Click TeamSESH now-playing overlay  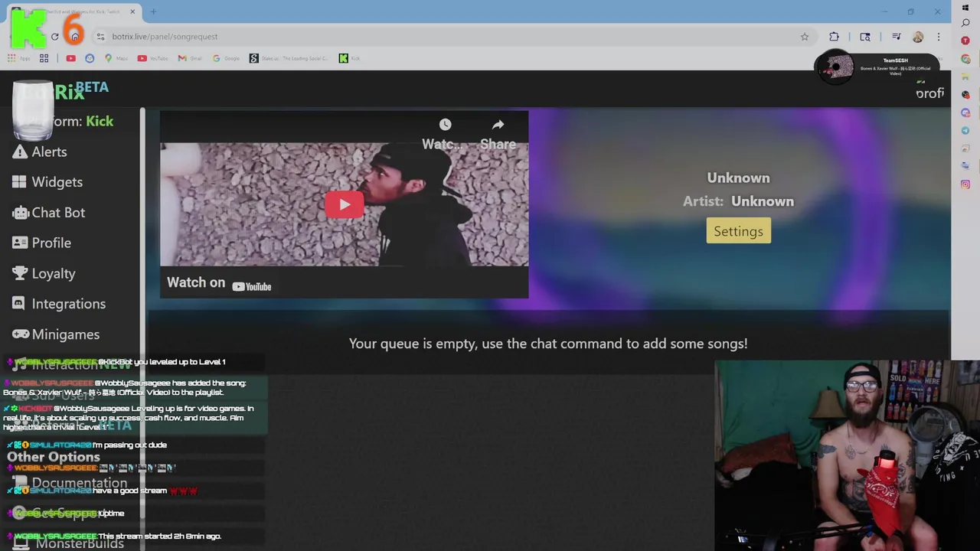click(x=877, y=67)
